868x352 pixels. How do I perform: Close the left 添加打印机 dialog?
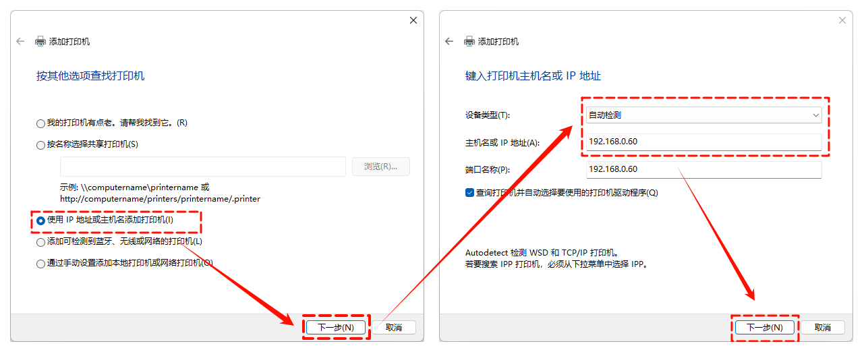[413, 20]
